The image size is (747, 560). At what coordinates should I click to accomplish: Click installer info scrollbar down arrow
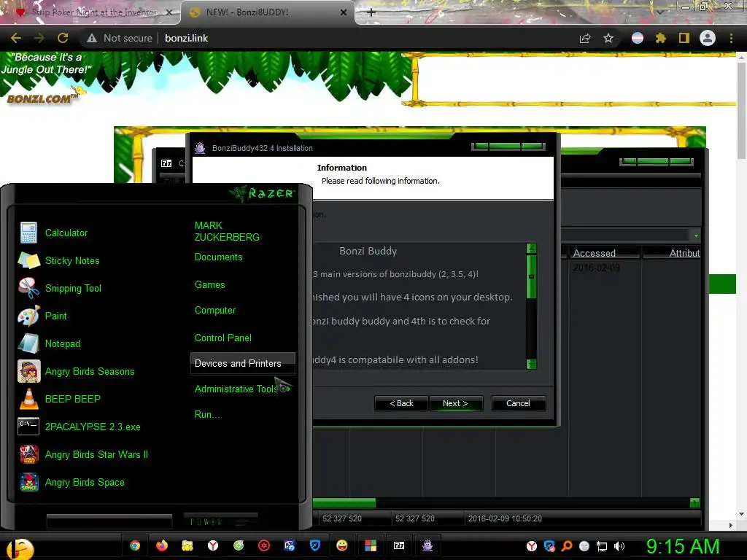(x=532, y=365)
